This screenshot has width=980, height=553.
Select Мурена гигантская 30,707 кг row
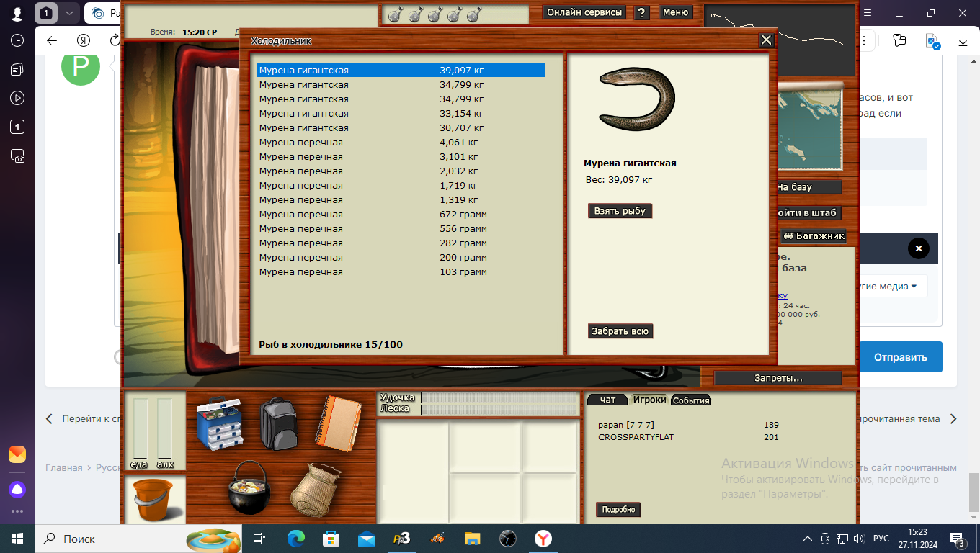401,127
